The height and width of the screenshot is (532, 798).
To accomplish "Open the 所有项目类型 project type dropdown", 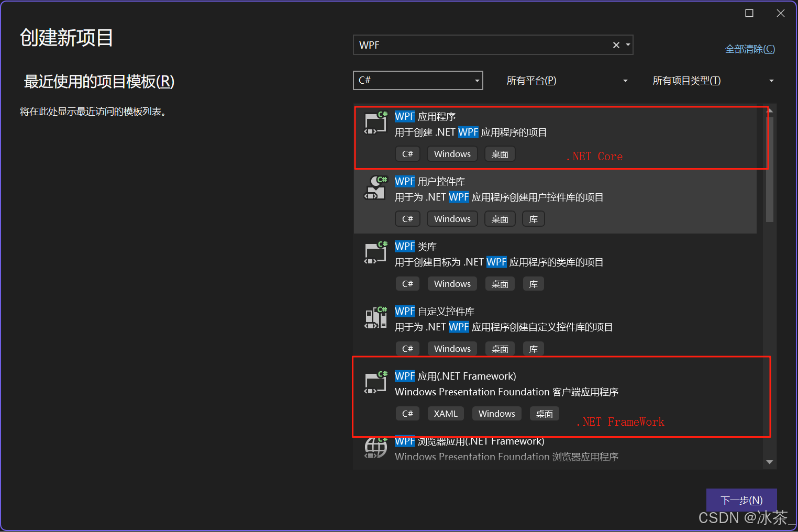I will pyautogui.click(x=713, y=81).
